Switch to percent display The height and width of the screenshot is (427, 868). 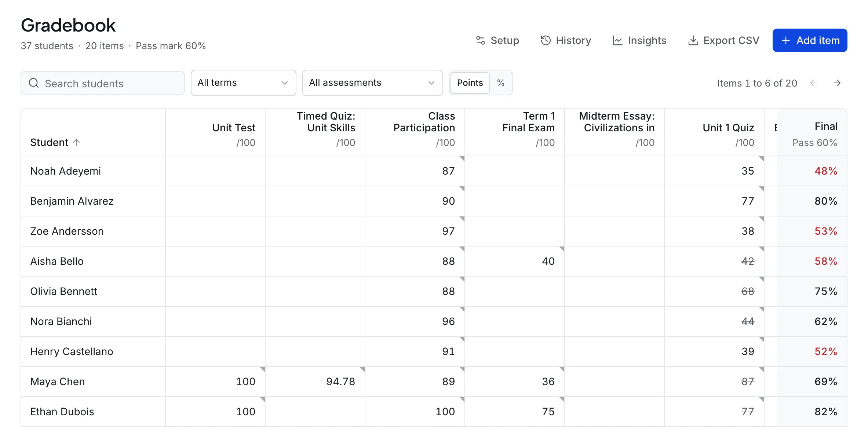pos(501,83)
